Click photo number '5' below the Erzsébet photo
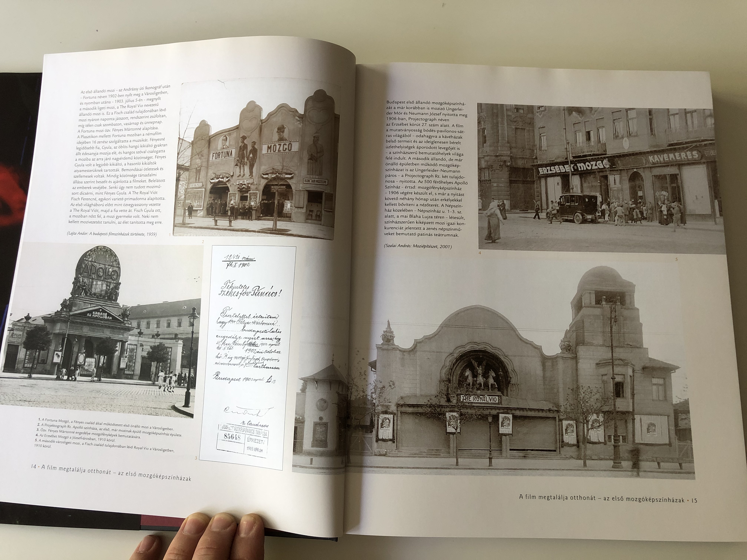The width and height of the screenshot is (747, 560). (x=676, y=259)
